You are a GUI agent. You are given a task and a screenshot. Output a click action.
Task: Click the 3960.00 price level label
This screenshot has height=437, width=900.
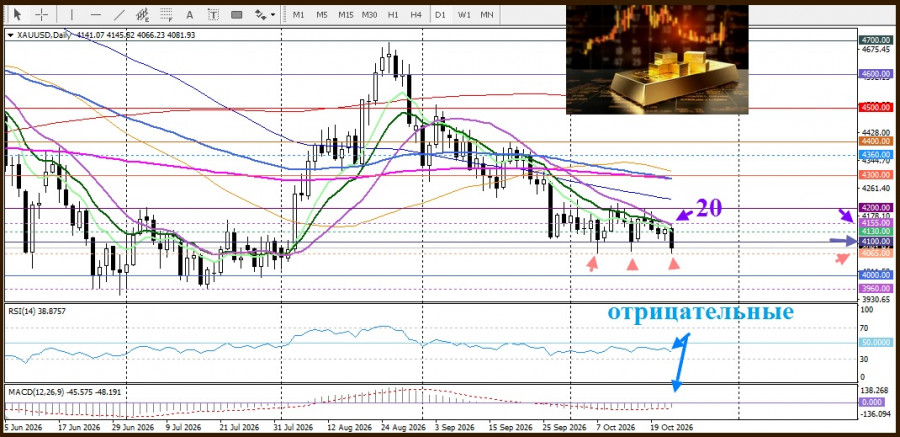click(875, 289)
